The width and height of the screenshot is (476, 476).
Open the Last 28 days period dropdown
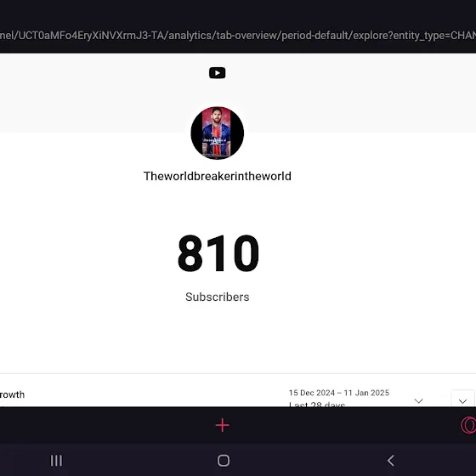317,405
